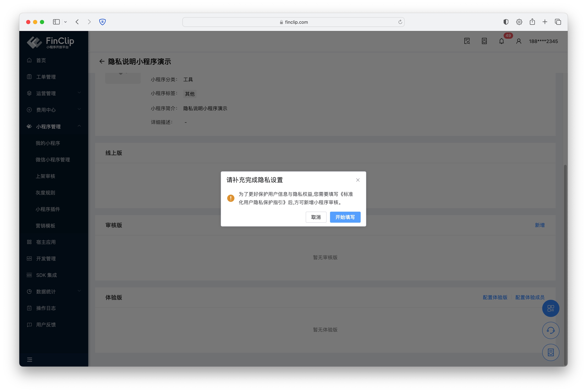Expand the 费用中心 sidebar section
Image resolution: width=587 pixels, height=392 pixels.
pos(46,110)
